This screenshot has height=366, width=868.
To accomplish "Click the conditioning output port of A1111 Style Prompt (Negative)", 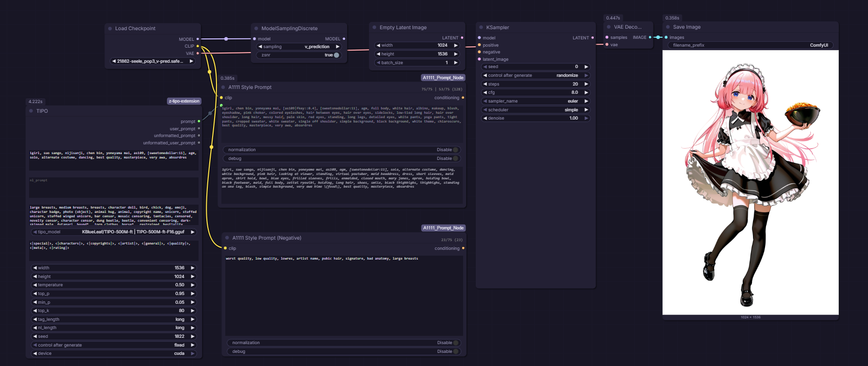I will pos(463,248).
